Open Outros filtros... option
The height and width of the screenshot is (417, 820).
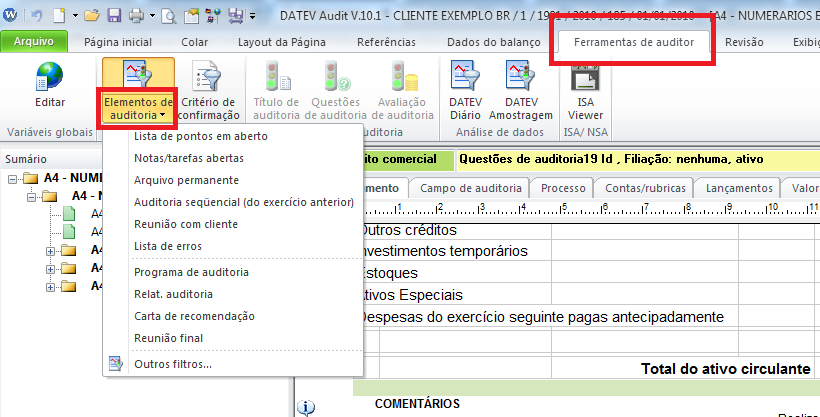point(233,364)
